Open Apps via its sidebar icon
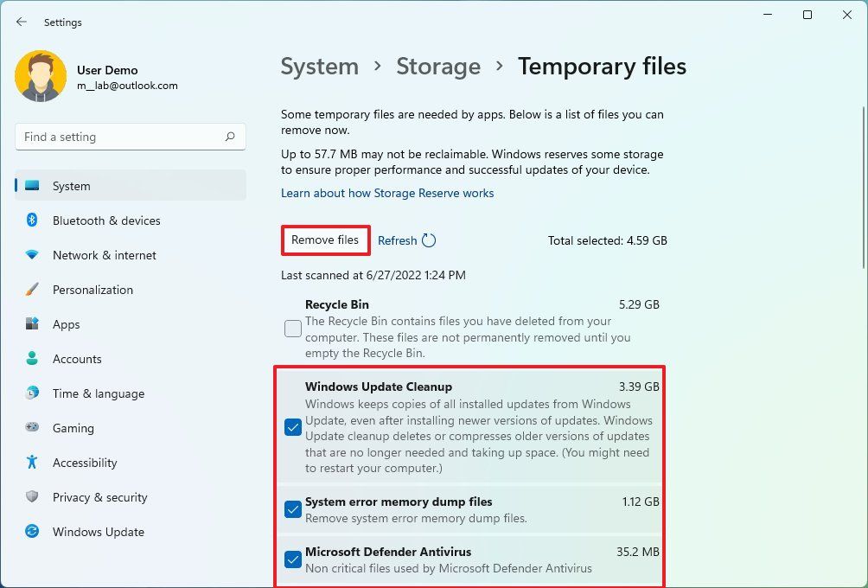Viewport: 868px width, 588px height. [x=33, y=324]
